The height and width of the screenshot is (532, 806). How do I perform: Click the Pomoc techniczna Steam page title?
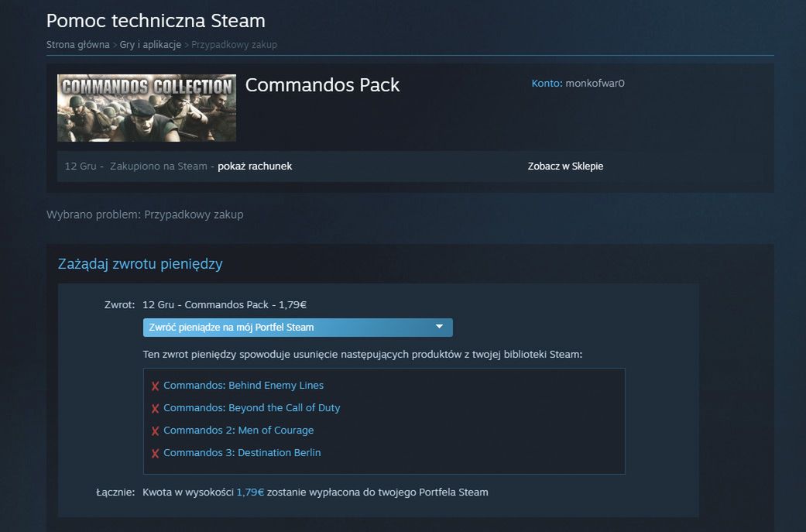point(156,21)
